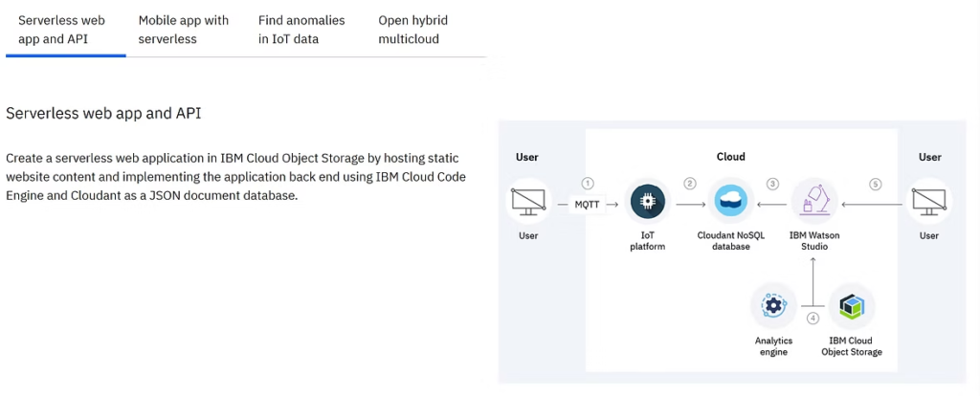Screen dimensions: 980x396
Task: Click step number 3 circle marker
Action: (x=773, y=184)
